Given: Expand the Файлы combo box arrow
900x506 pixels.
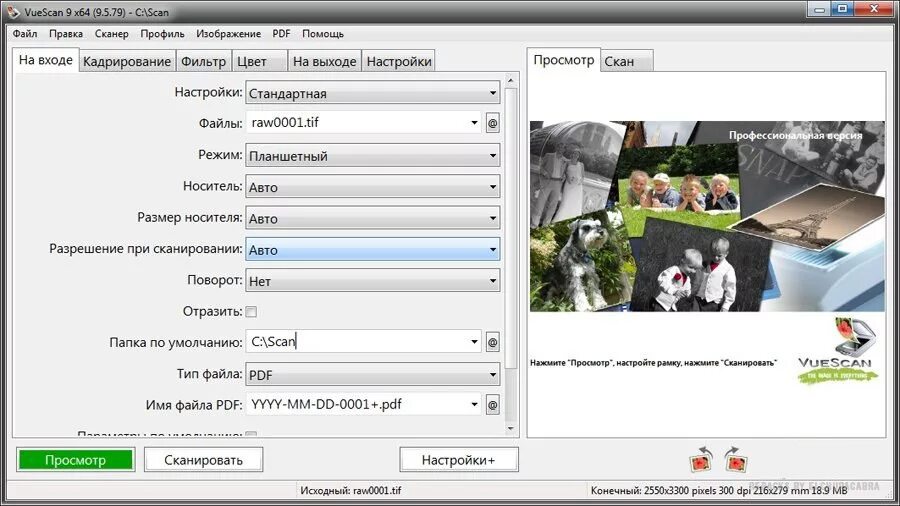Looking at the screenshot, I should (474, 123).
